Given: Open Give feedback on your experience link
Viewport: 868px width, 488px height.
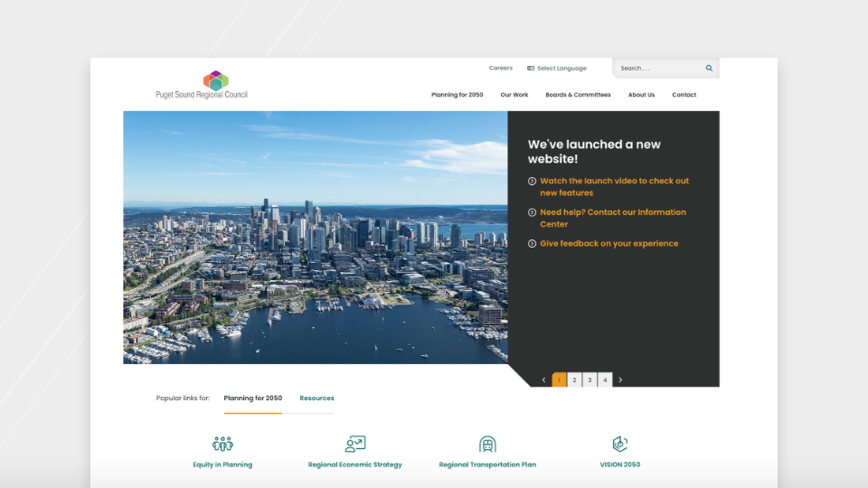Looking at the screenshot, I should click(609, 243).
